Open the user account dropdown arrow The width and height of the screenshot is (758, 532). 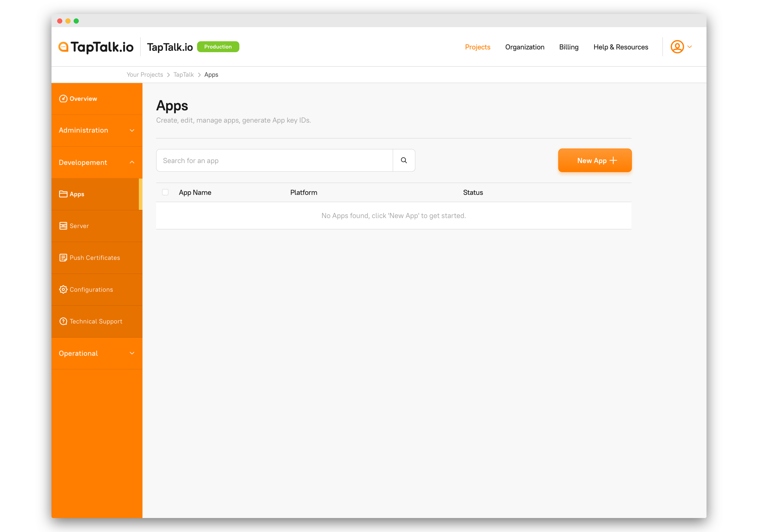click(x=690, y=47)
